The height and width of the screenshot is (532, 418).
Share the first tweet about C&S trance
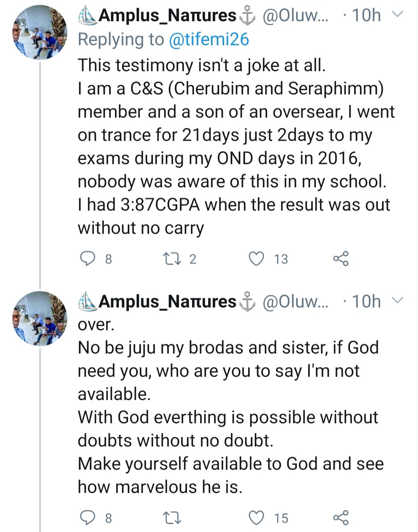(x=341, y=258)
